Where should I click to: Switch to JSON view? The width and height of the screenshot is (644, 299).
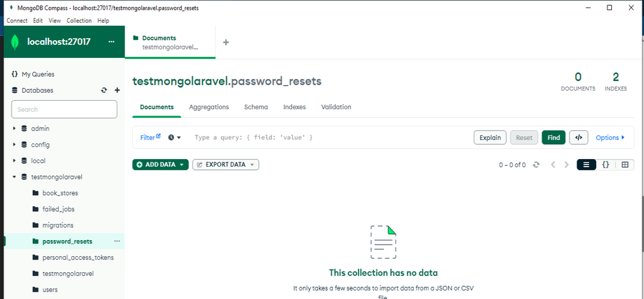click(x=605, y=165)
